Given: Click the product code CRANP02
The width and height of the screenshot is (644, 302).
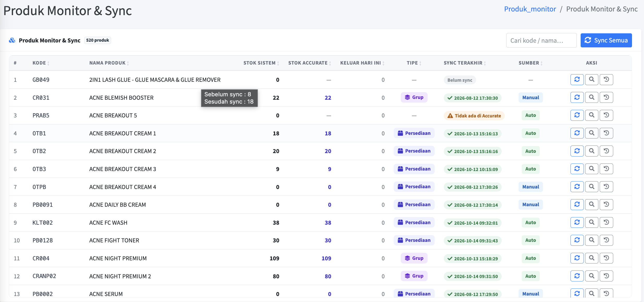Looking at the screenshot, I should [44, 276].
